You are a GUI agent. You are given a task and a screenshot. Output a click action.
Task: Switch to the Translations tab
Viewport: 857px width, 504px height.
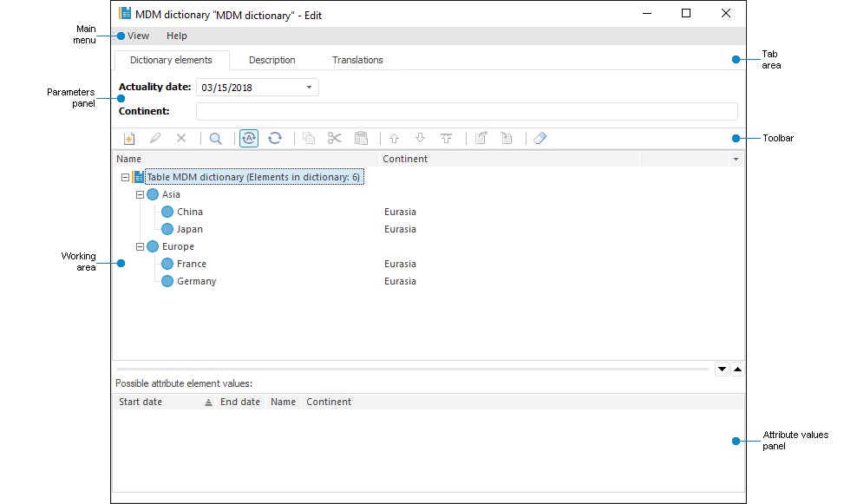tap(357, 60)
